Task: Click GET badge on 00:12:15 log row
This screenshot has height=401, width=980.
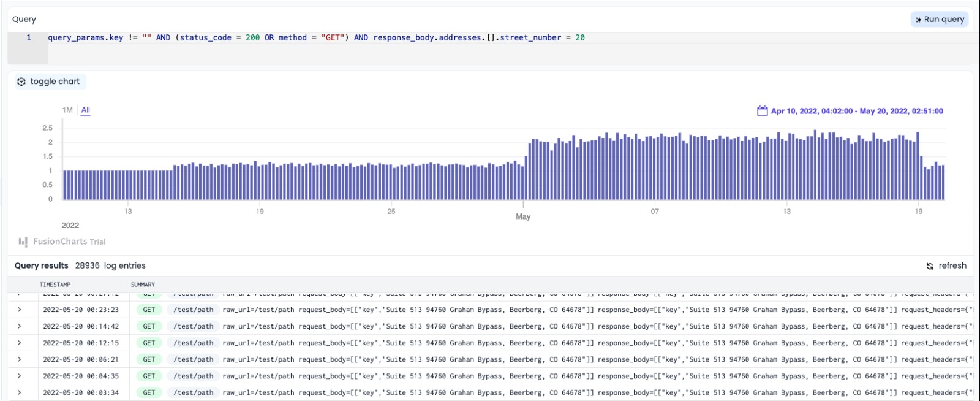Action: pos(149,343)
